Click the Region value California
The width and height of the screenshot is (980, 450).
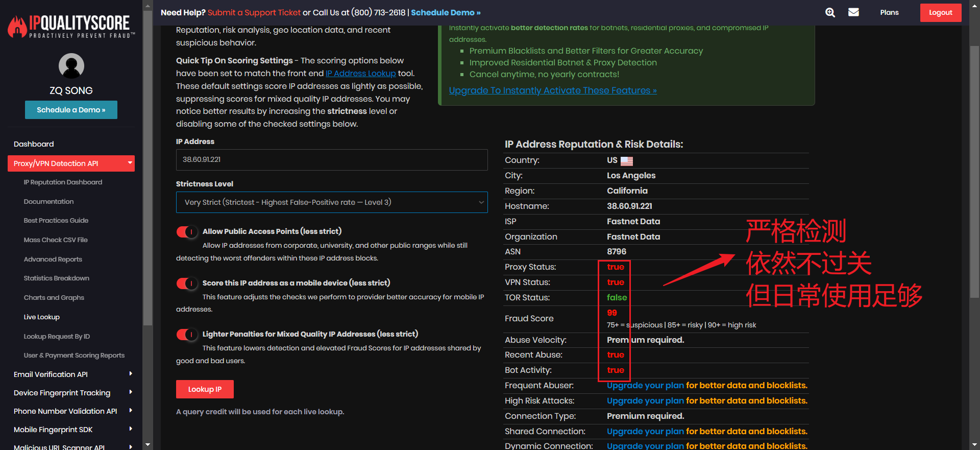click(x=627, y=191)
